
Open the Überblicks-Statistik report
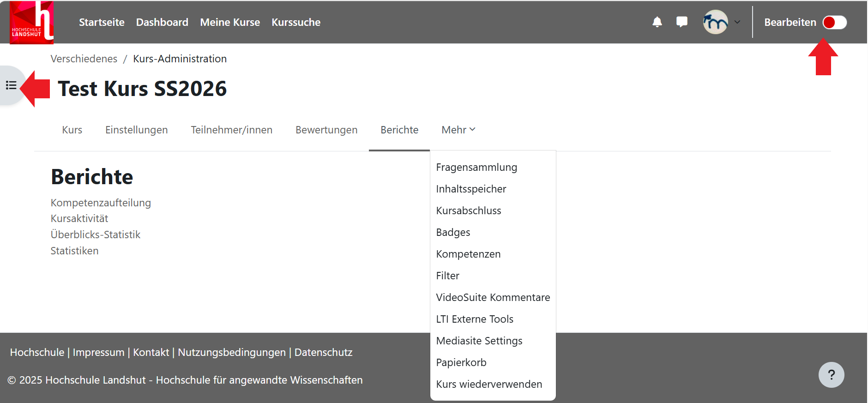click(x=96, y=235)
